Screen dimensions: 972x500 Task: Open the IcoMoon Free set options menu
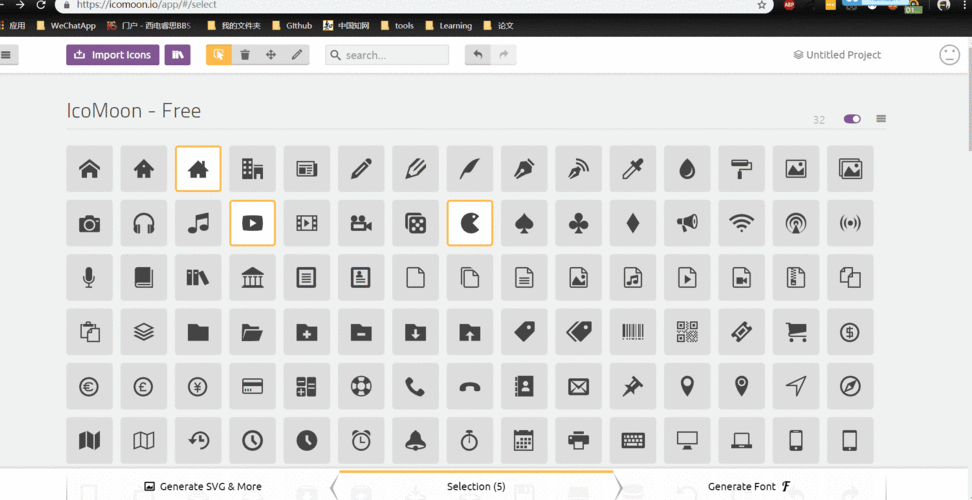click(x=881, y=119)
